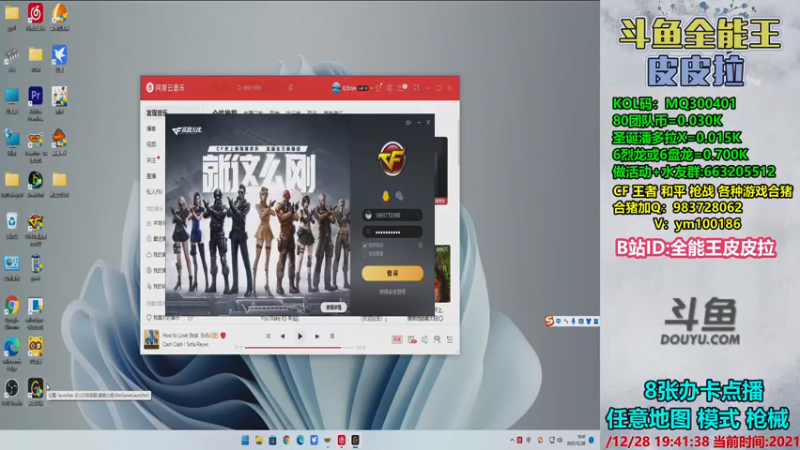The height and width of the screenshot is (450, 800).
Task: Select WeChat login icon in CF launcher
Action: 399,196
